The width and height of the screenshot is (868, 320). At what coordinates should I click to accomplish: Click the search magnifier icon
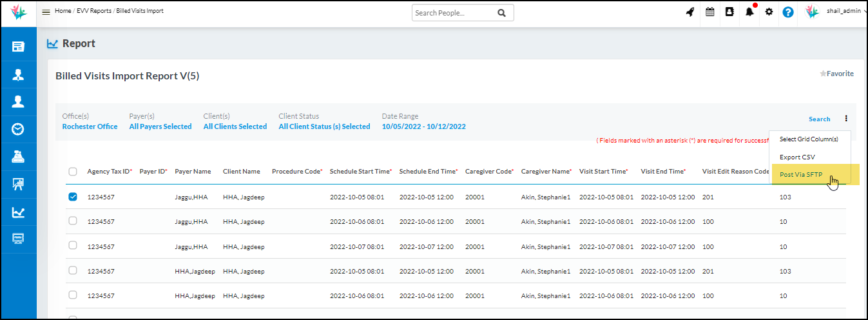[x=501, y=13]
